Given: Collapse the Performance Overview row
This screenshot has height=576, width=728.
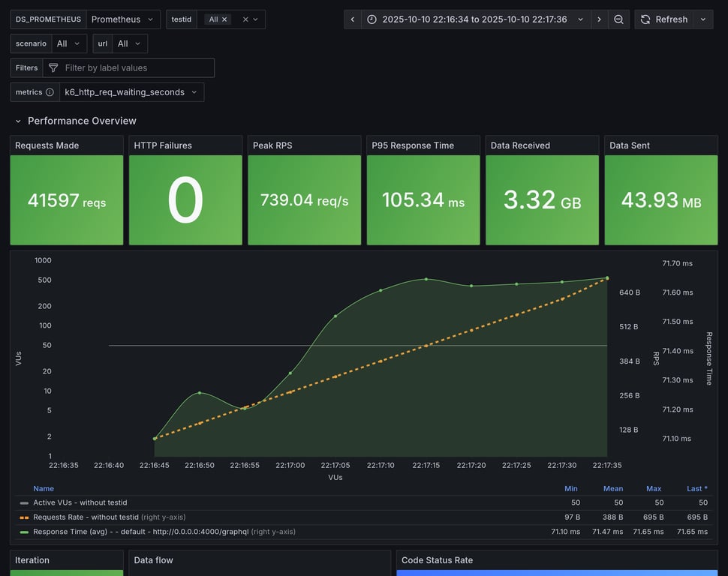Looking at the screenshot, I should (x=19, y=121).
